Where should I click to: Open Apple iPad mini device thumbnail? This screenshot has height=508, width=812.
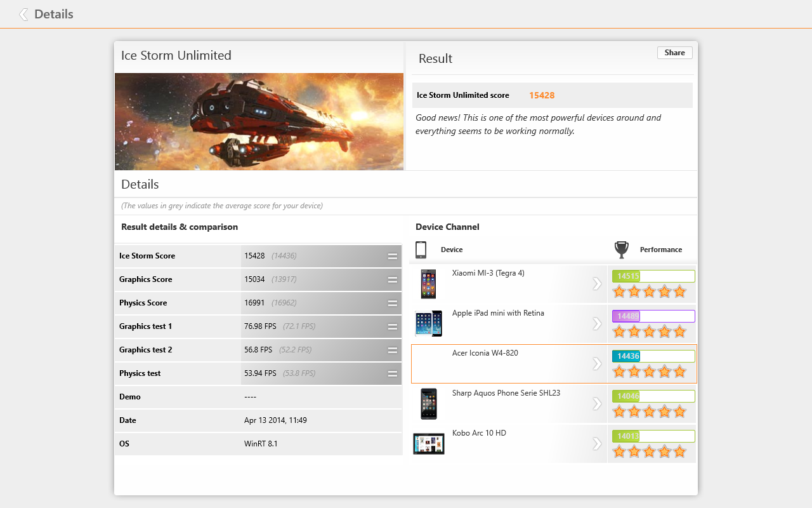428,324
